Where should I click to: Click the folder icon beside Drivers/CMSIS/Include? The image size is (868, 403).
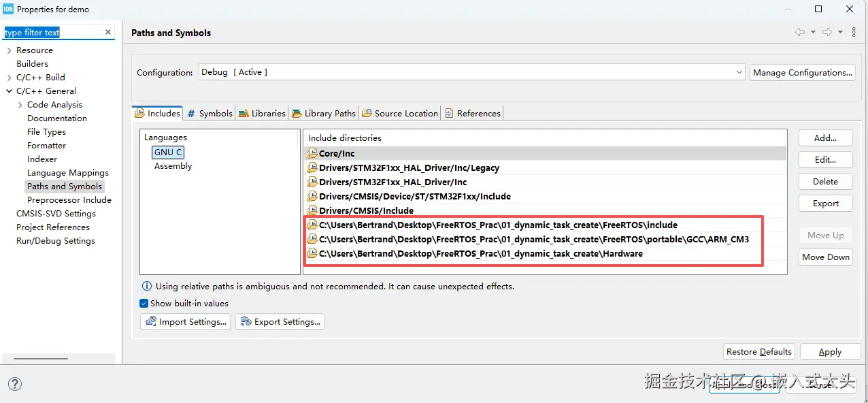pyautogui.click(x=313, y=210)
